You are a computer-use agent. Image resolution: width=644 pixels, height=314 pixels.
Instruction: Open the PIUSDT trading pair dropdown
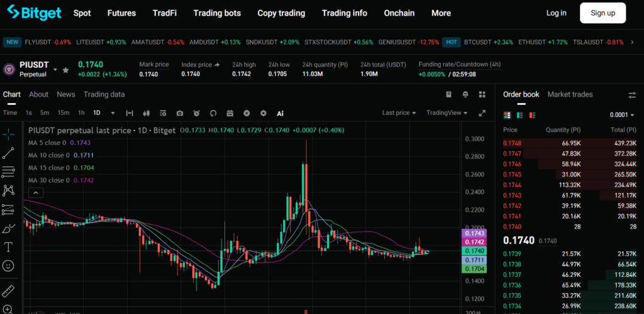[x=55, y=69]
